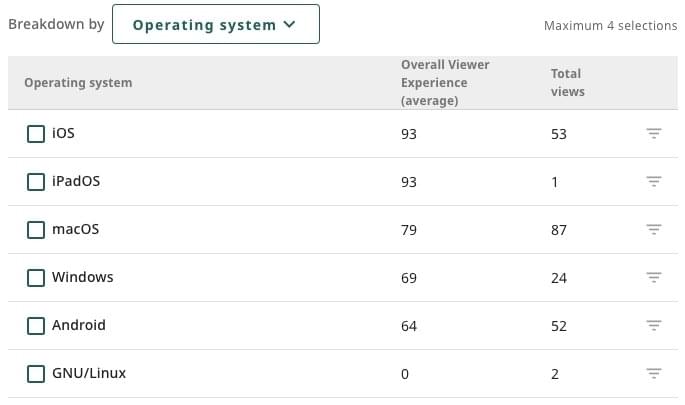This screenshot has height=405, width=685.
Task: Click the filter icon in the iOS row
Action: tap(654, 134)
